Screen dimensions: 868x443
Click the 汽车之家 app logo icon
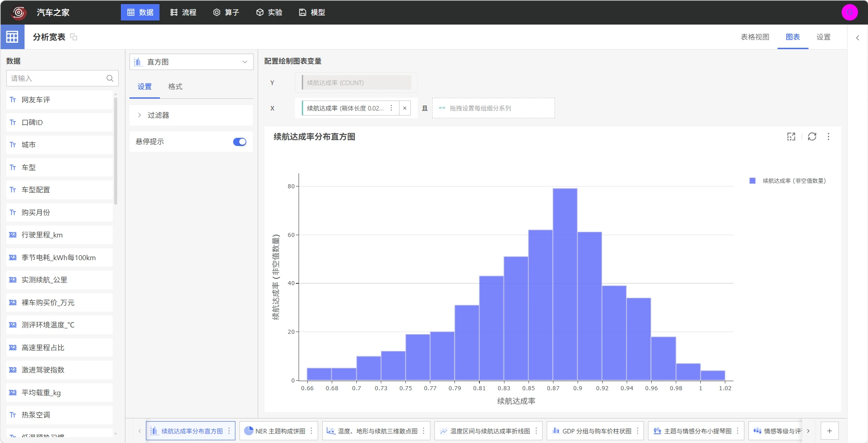19,12
